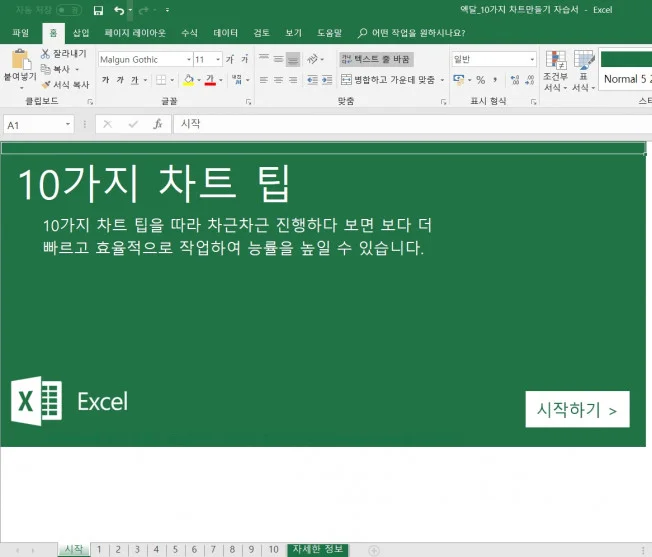Click top align icon
Viewport: 652px width, 557px height.
tap(264, 59)
